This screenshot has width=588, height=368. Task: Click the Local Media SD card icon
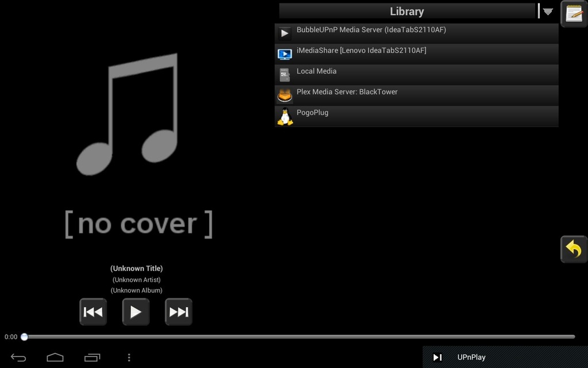pyautogui.click(x=285, y=75)
